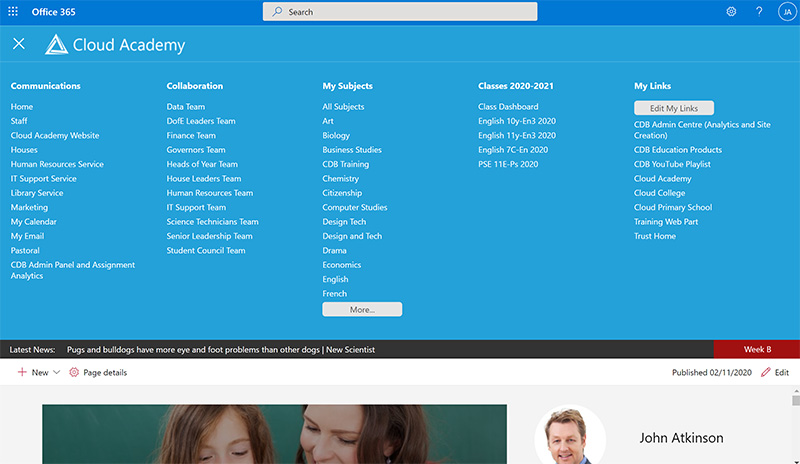
Task: Click the Edit My Links button
Action: (673, 108)
